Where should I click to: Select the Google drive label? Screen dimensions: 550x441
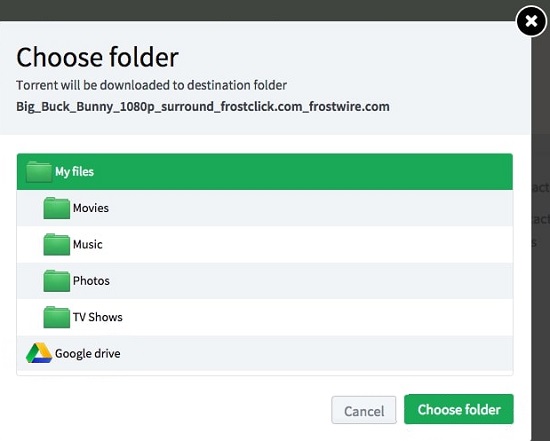(x=88, y=353)
